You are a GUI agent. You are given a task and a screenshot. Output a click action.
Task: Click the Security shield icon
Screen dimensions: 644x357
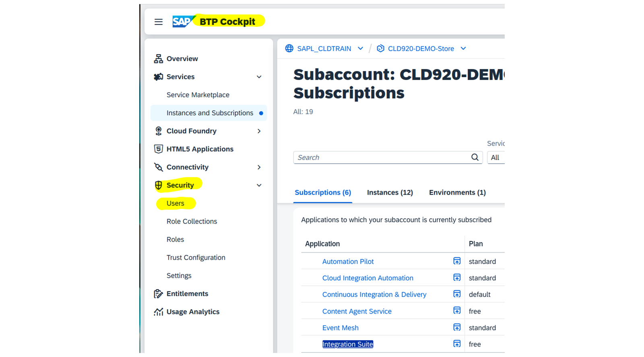click(x=159, y=185)
